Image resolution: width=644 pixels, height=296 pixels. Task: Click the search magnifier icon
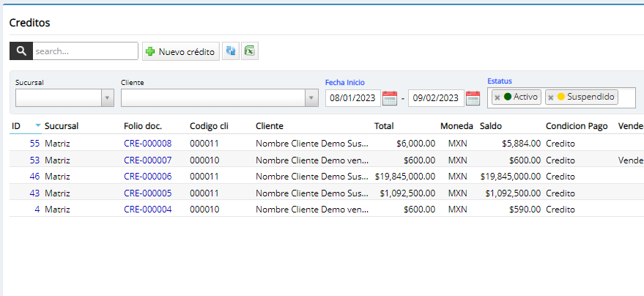pos(21,51)
